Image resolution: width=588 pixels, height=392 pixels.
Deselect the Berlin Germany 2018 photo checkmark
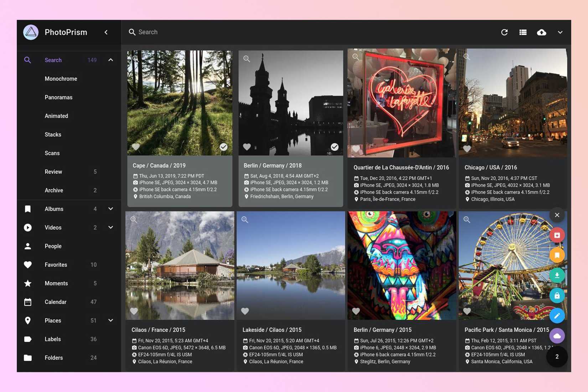tap(335, 147)
